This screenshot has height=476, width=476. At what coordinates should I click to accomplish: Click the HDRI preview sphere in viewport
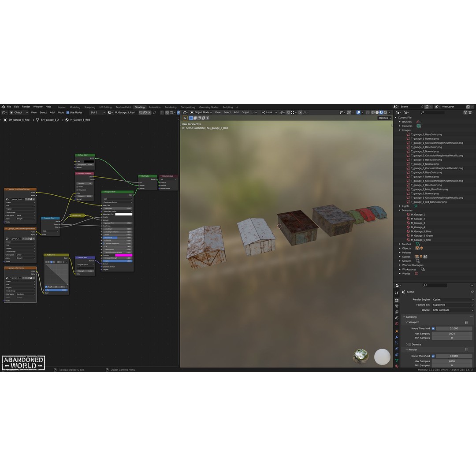(361, 356)
